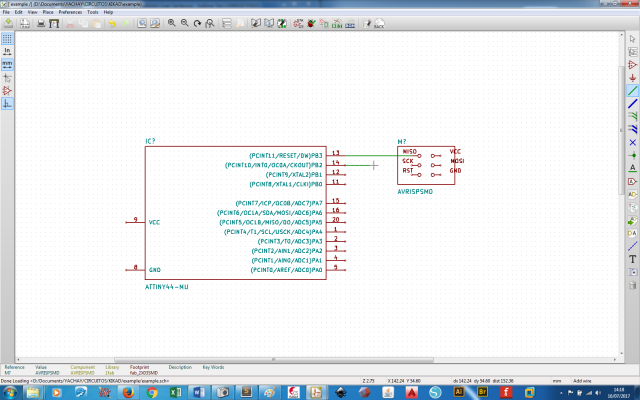Image resolution: width=640 pixels, height=400 pixels.
Task: Select the global label tool
Action: [632, 181]
